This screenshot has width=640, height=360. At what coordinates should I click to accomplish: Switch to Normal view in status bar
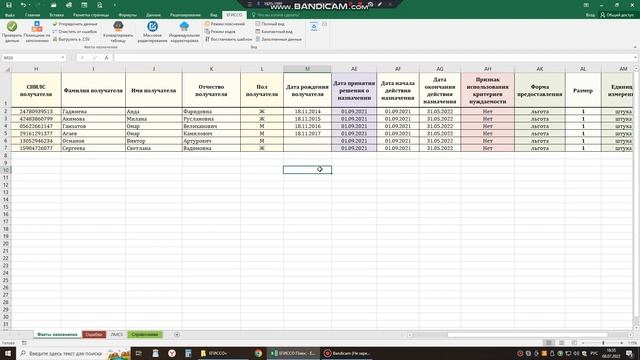click(549, 343)
